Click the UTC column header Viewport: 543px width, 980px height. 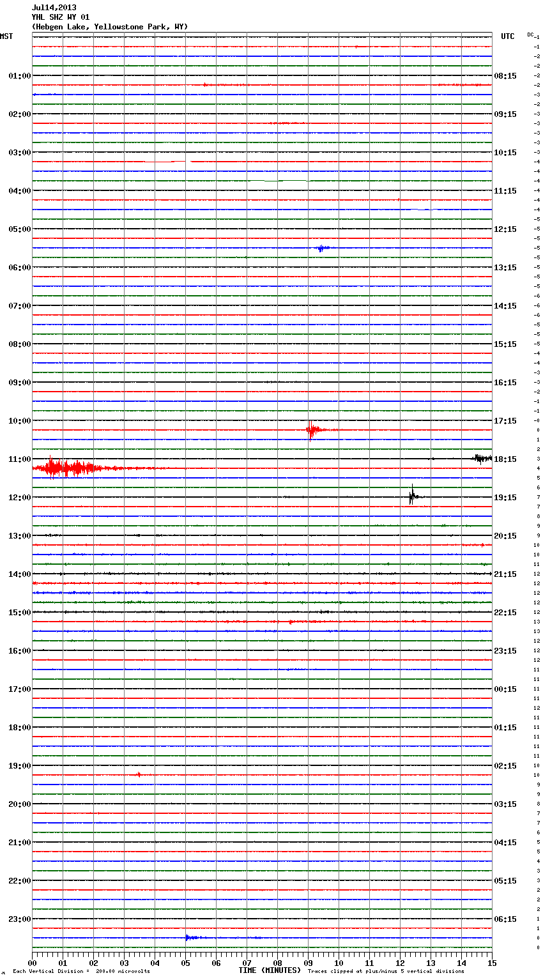coord(508,36)
